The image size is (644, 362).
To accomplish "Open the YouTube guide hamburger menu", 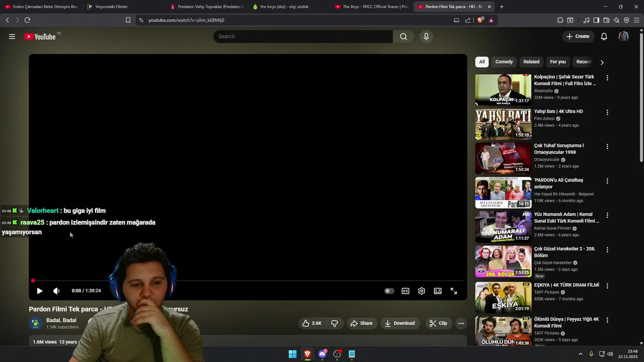I will [x=12, y=37].
